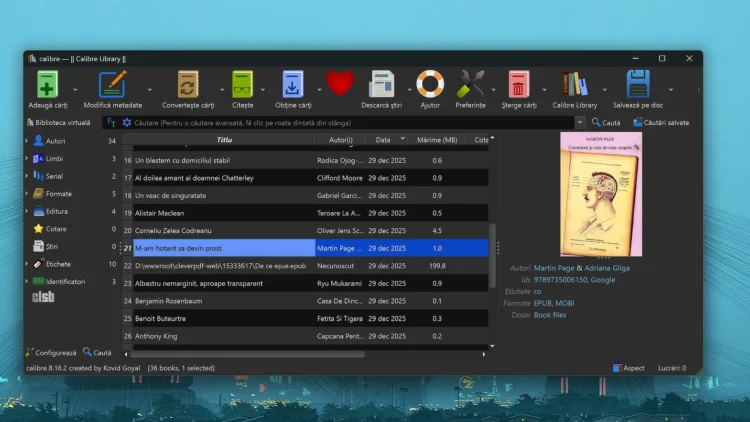Open the Citește book viewer
This screenshot has width=750, height=422.
pos(242,84)
